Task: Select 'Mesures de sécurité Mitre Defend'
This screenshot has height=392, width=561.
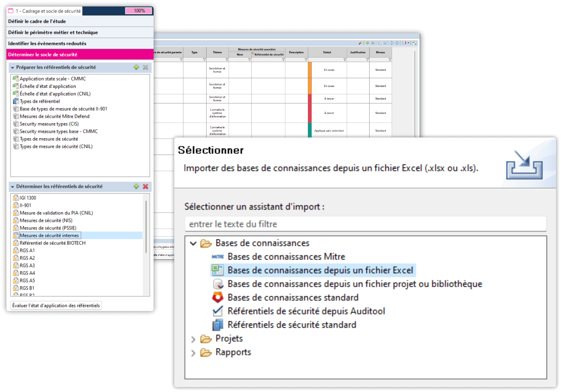Action: pyautogui.click(x=54, y=116)
